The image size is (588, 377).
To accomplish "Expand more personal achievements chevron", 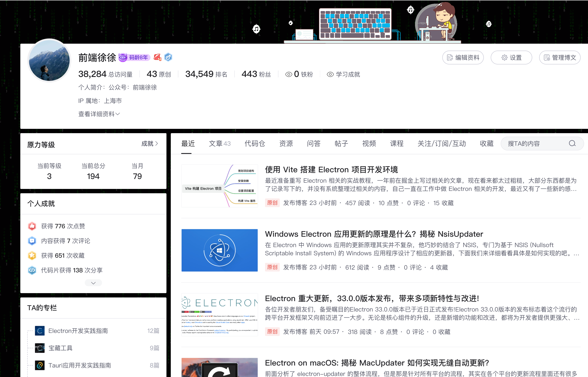I will click(x=93, y=283).
